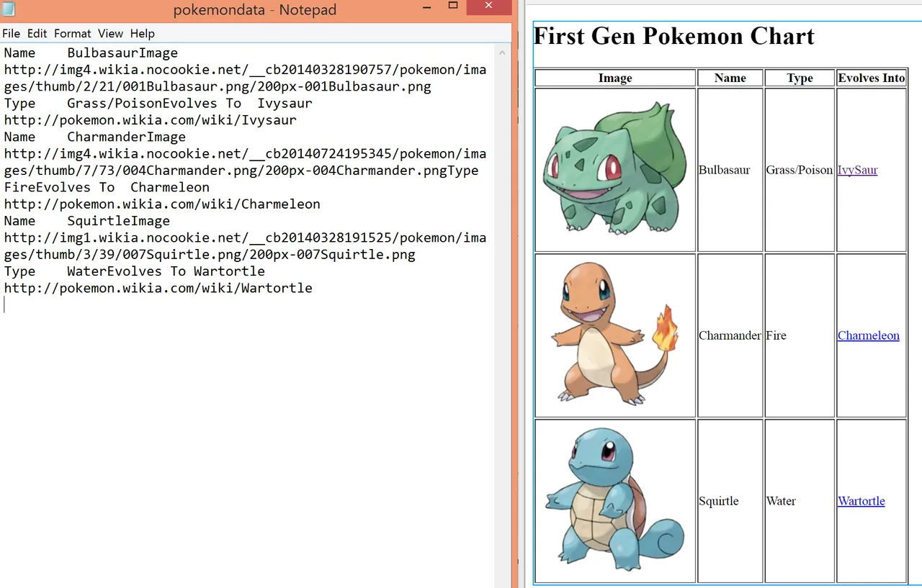
Task: Click the 'Name SquirtleImage' line in Notepad
Action: click(x=86, y=221)
